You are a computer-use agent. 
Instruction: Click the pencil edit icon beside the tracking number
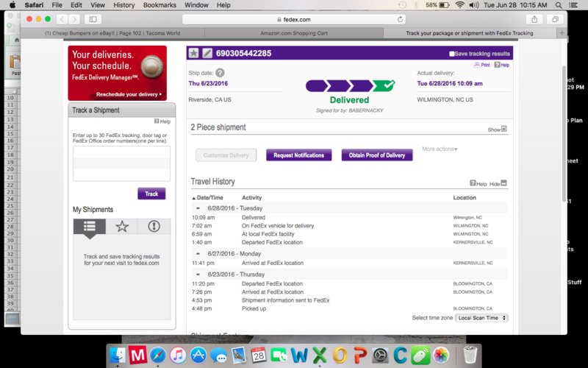click(207, 53)
